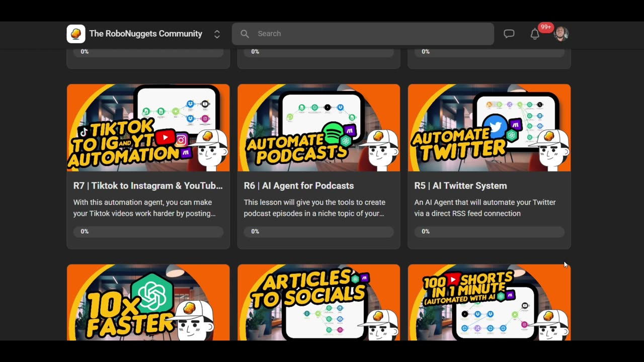Click The RoboNuggets Community title text

point(146,34)
